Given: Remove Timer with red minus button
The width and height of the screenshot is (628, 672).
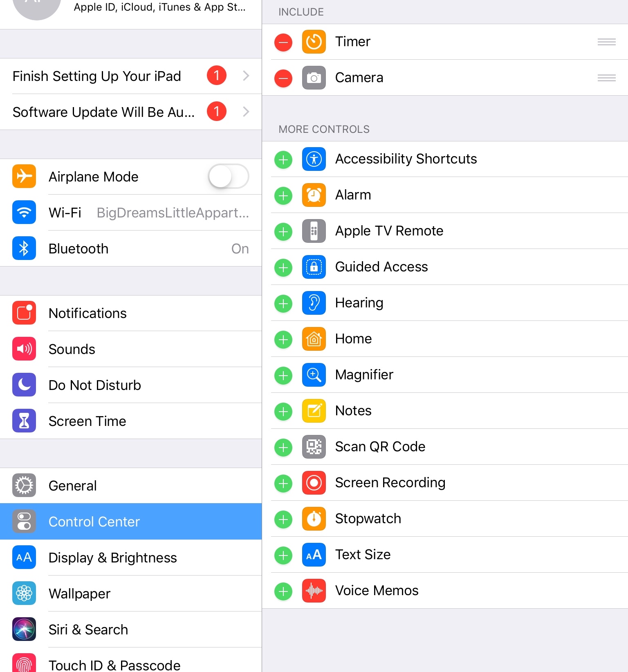Looking at the screenshot, I should (283, 42).
